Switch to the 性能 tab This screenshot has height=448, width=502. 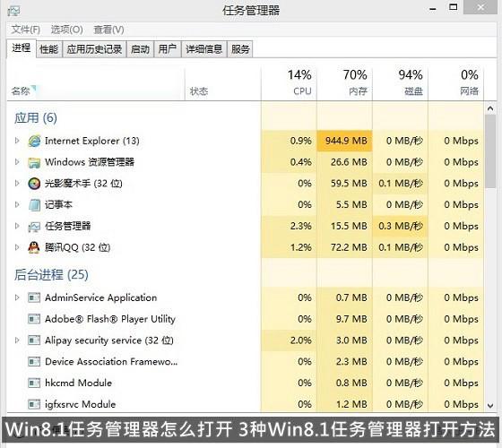coord(49,49)
